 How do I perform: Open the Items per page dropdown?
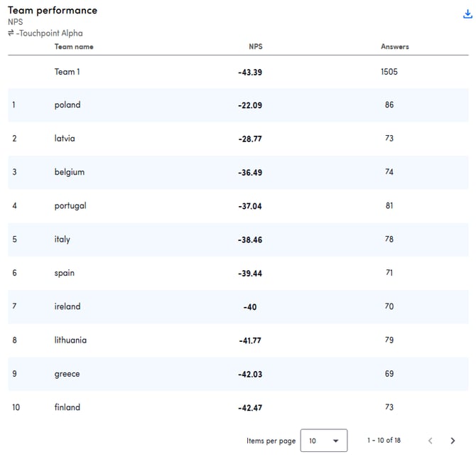(x=323, y=441)
